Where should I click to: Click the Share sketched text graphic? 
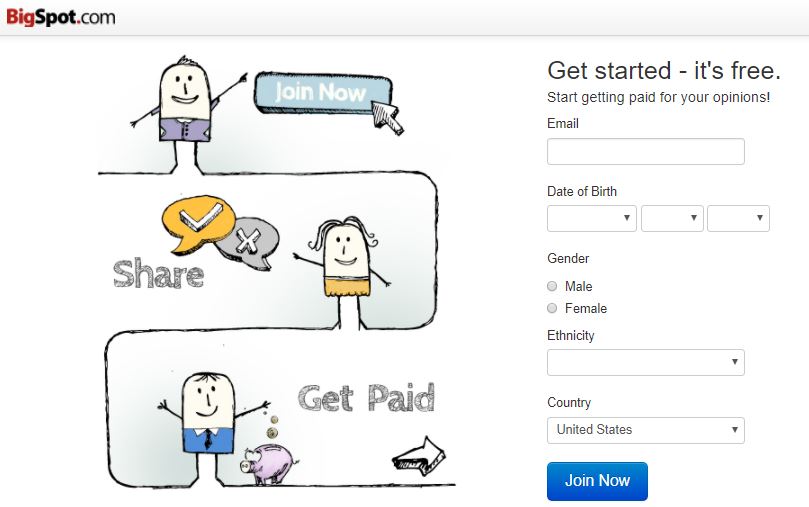tap(158, 273)
